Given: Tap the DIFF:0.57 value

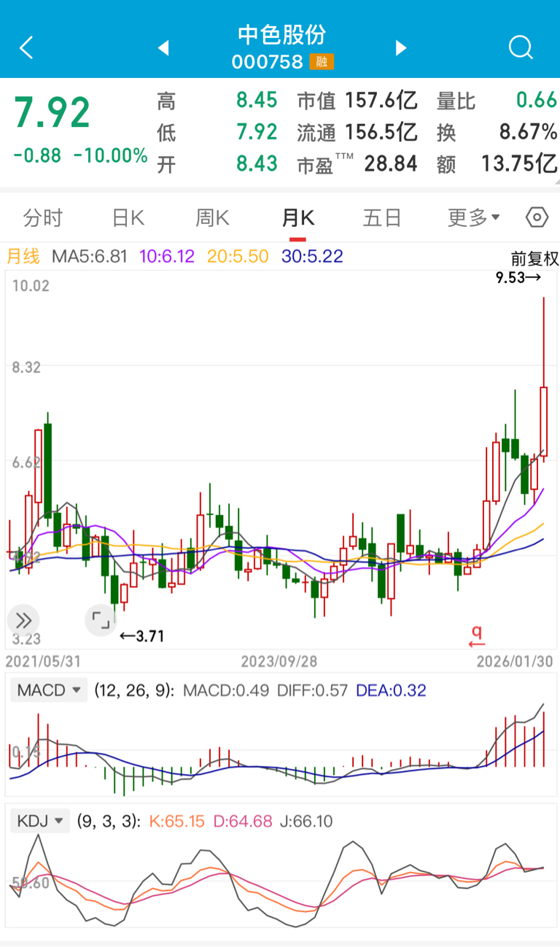Looking at the screenshot, I should click(x=312, y=690).
